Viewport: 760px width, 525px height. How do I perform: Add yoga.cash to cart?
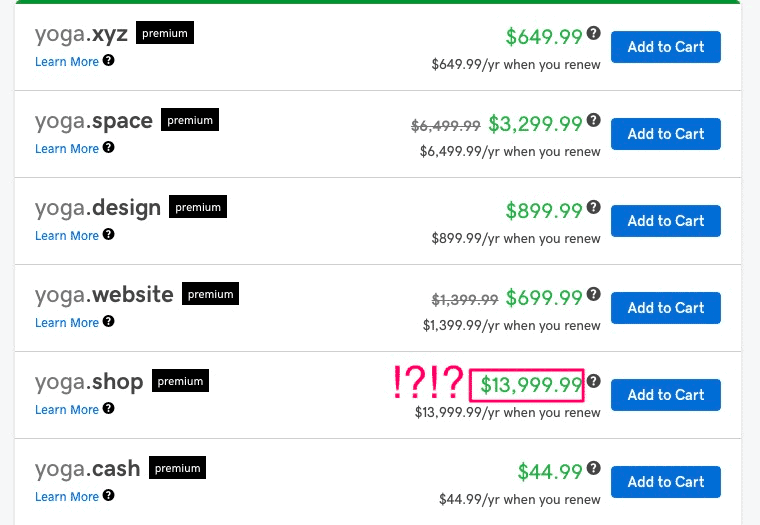665,482
